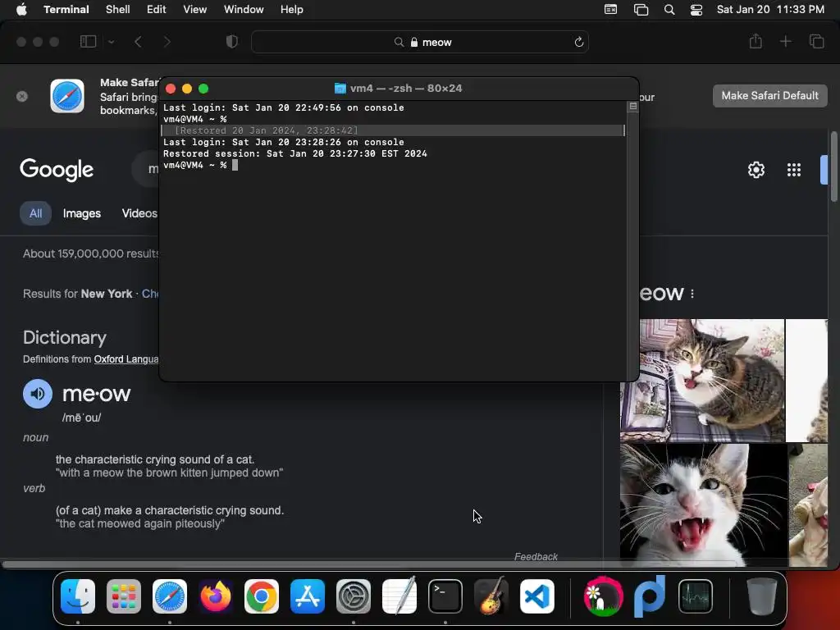Open the Help menu
This screenshot has width=840, height=630.
pyautogui.click(x=291, y=10)
